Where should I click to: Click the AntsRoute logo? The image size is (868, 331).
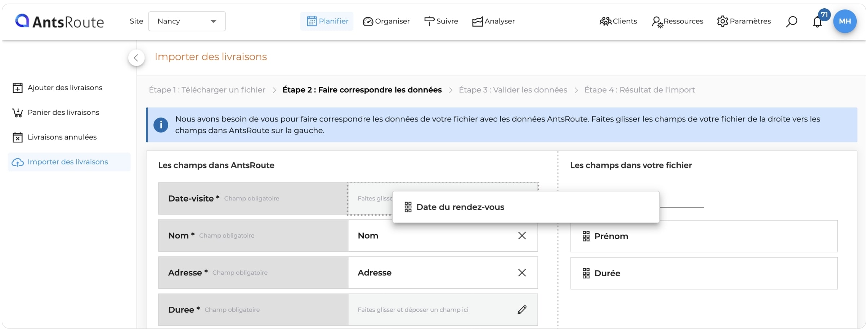(x=59, y=21)
